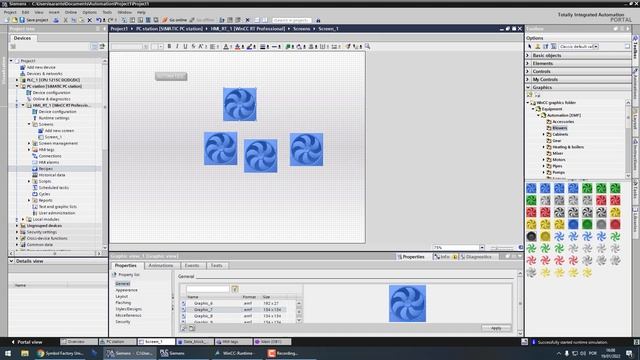
Task: Open the Edit menu
Action: tap(25, 13)
